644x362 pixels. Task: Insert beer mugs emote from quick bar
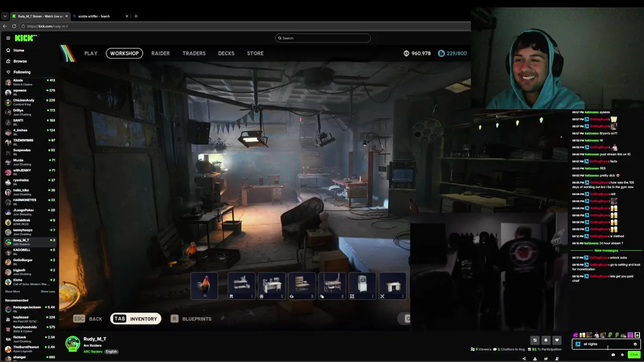583,335
